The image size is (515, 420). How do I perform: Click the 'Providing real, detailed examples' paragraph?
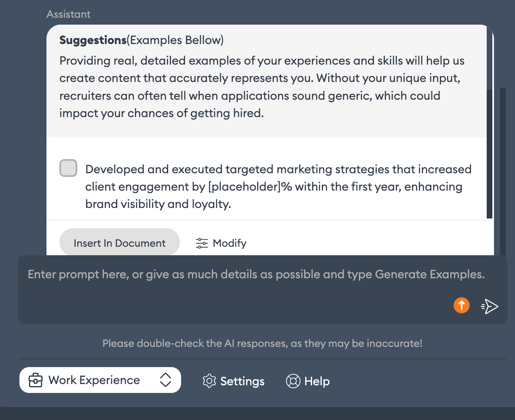point(262,87)
